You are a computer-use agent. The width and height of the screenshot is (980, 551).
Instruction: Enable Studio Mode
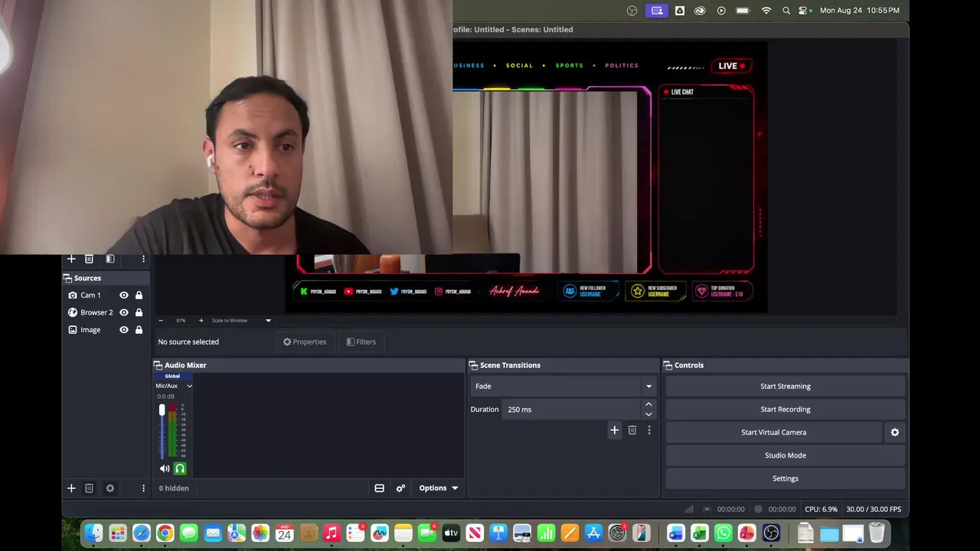click(785, 455)
